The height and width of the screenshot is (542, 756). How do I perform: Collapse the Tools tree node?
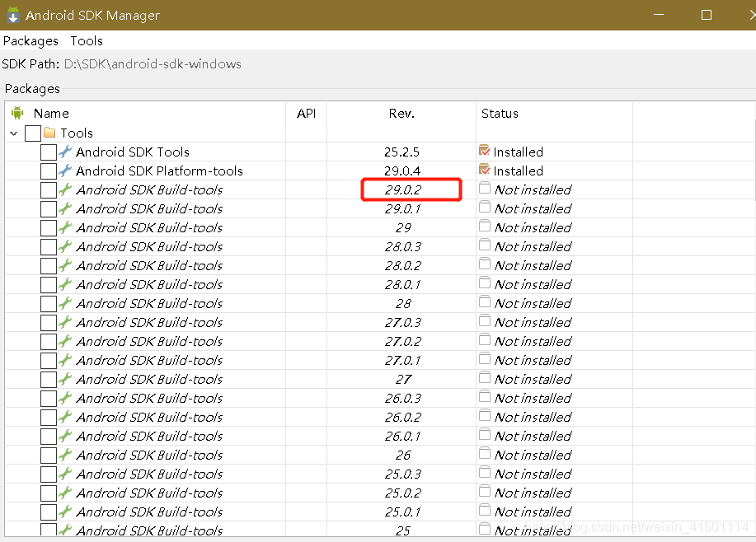tap(13, 133)
